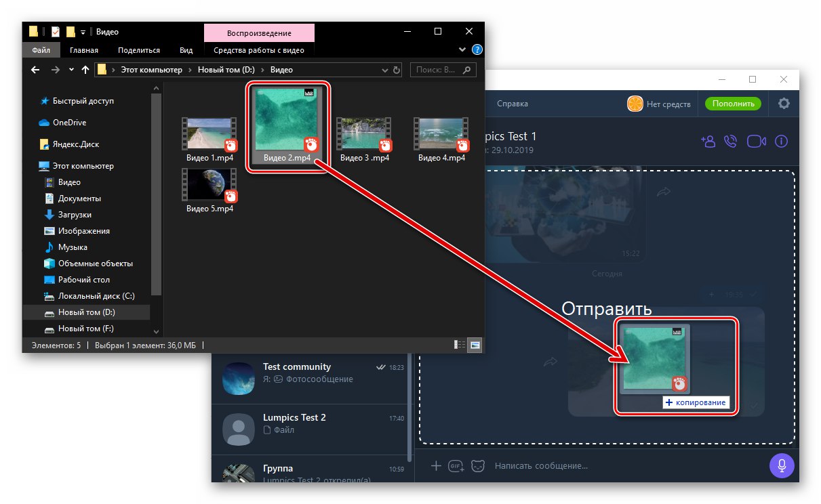Open Музыка in navigation tree
This screenshot has height=504, width=821.
[73, 247]
